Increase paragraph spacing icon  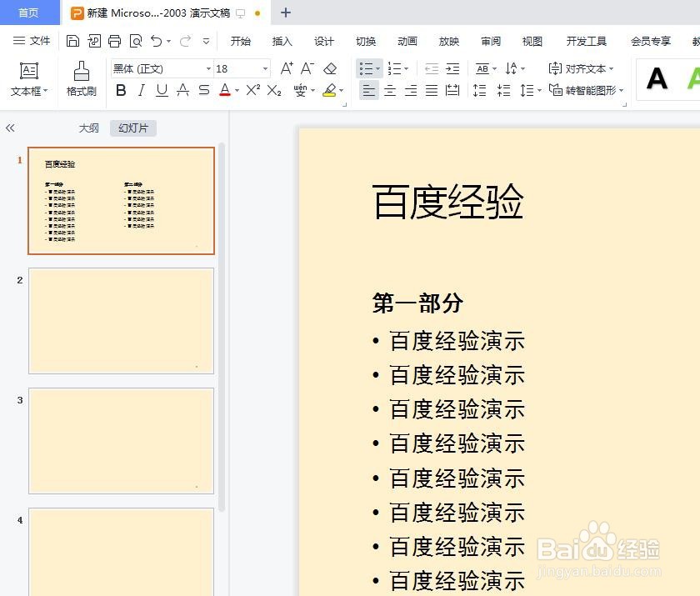(x=480, y=91)
